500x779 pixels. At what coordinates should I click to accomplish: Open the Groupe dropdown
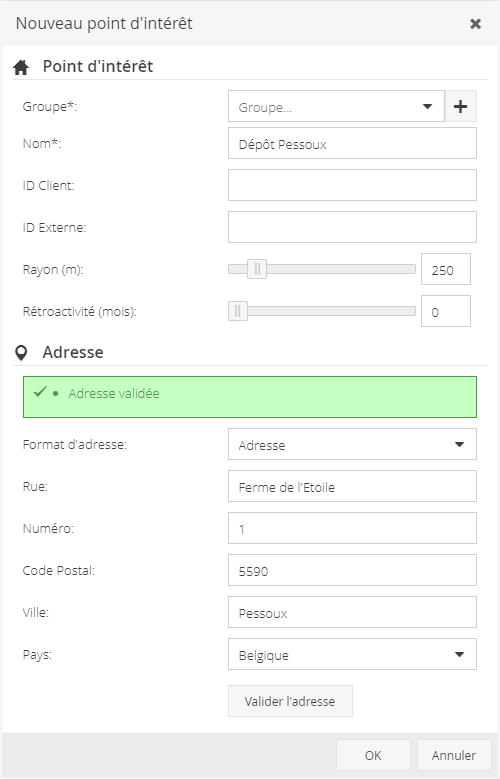336,106
